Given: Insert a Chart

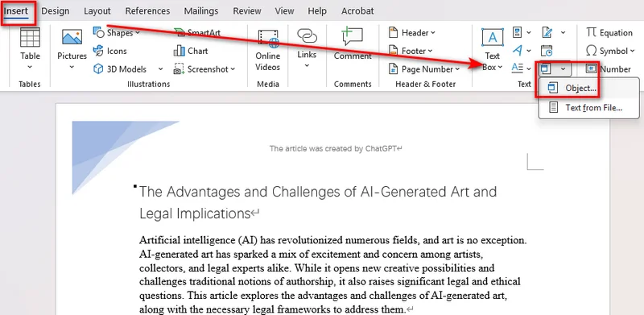Looking at the screenshot, I should click(191, 51).
